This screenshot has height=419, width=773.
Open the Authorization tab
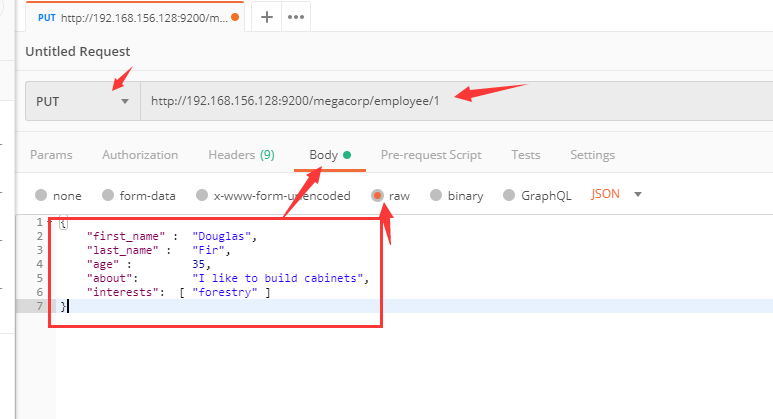pyautogui.click(x=140, y=155)
